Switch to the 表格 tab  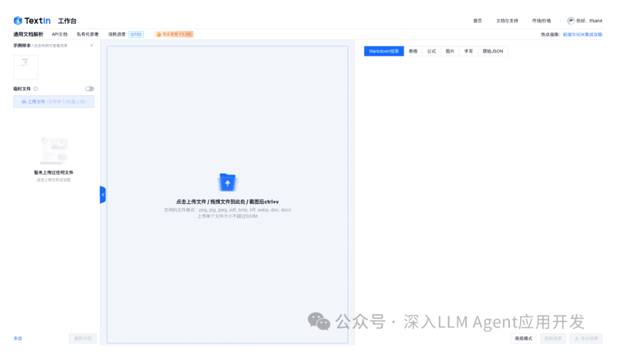pyautogui.click(x=413, y=51)
